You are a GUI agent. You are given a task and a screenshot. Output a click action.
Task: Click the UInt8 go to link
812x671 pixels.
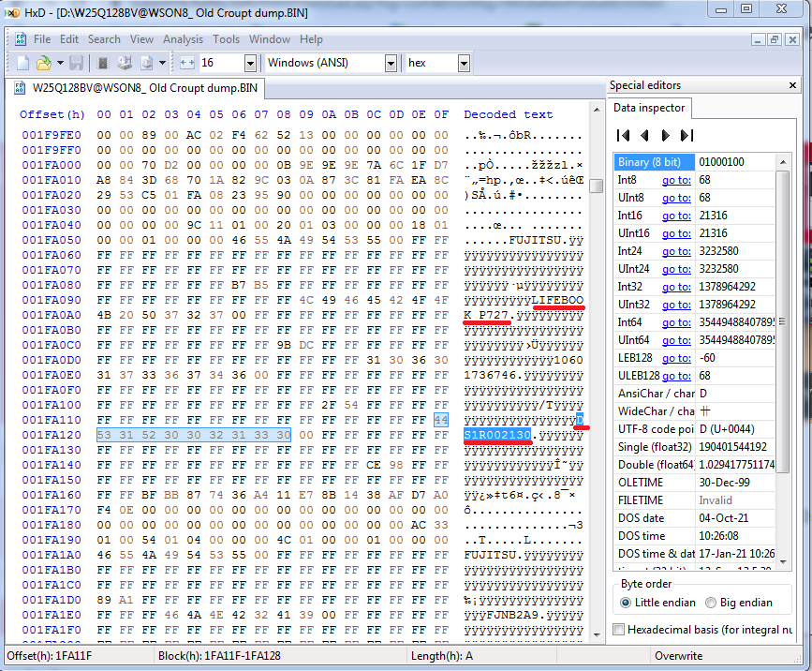[x=676, y=198]
